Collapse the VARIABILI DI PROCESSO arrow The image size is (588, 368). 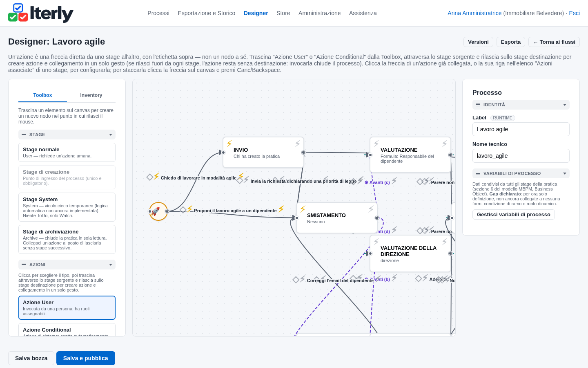coord(565,173)
